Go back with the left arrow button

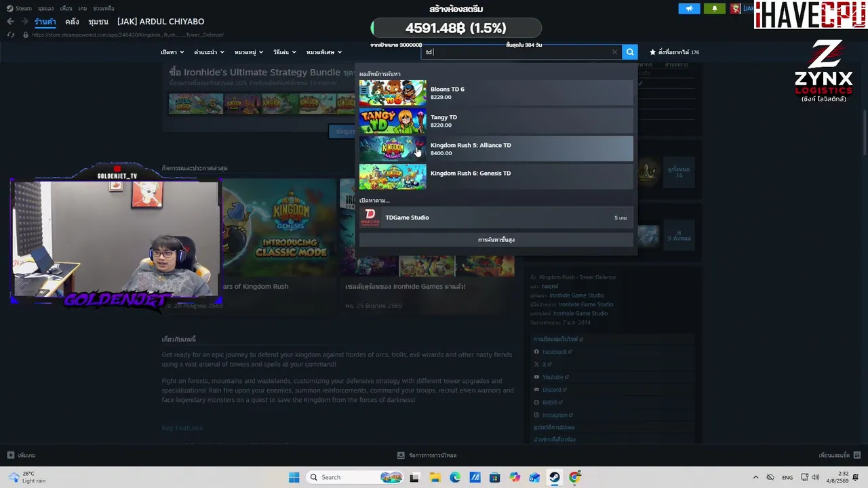(10, 22)
